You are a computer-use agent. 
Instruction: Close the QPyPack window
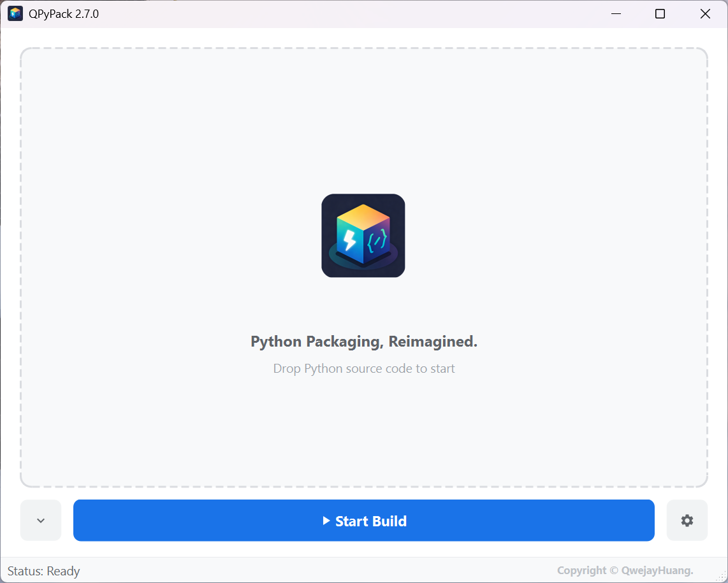click(705, 14)
